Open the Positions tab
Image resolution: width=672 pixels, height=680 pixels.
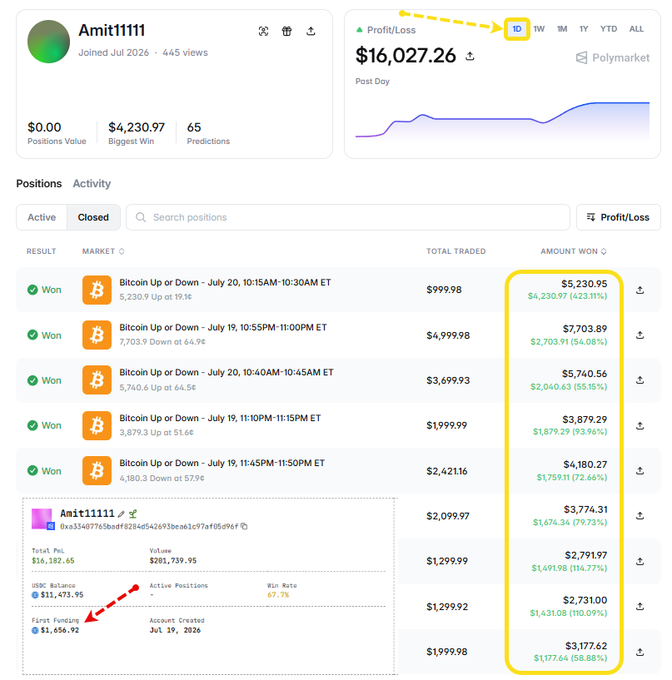39,183
